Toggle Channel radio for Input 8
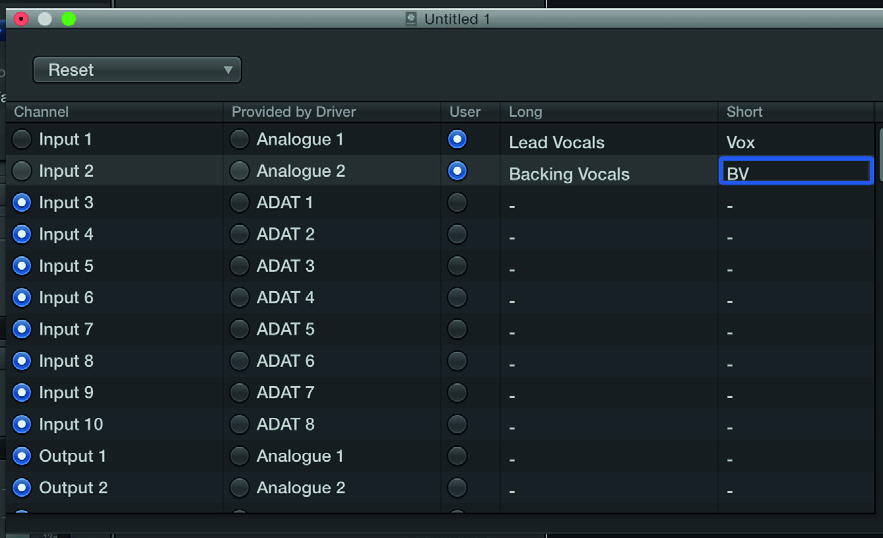This screenshot has width=883, height=538. (22, 361)
